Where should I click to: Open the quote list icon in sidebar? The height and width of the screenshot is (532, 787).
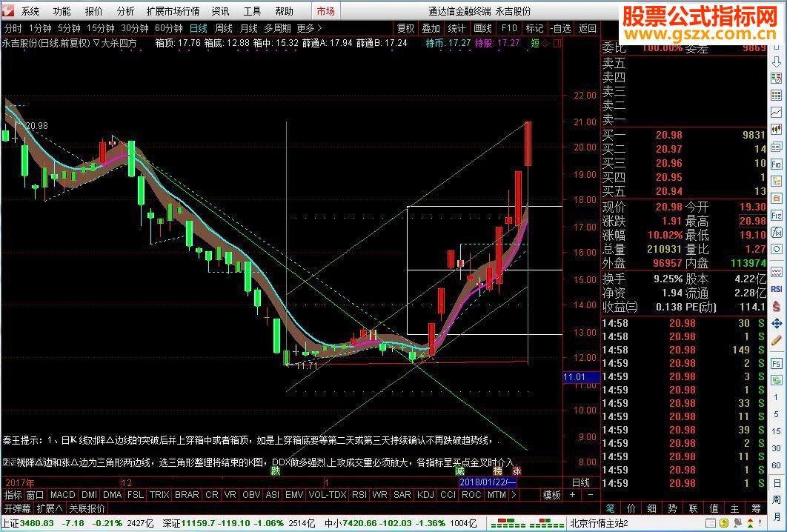(x=777, y=79)
